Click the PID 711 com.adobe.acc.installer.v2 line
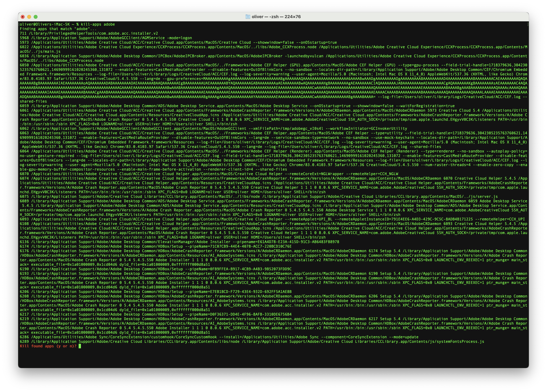 (x=89, y=33)
